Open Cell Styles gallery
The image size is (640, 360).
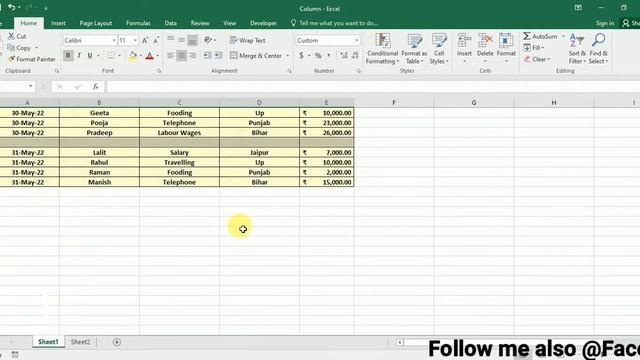pyautogui.click(x=439, y=49)
